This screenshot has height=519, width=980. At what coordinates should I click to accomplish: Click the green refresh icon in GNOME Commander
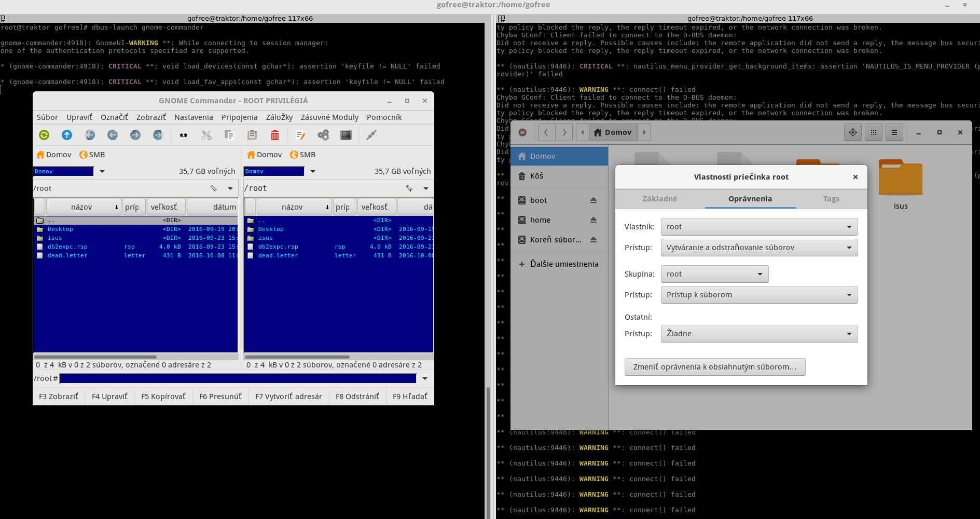click(44, 135)
